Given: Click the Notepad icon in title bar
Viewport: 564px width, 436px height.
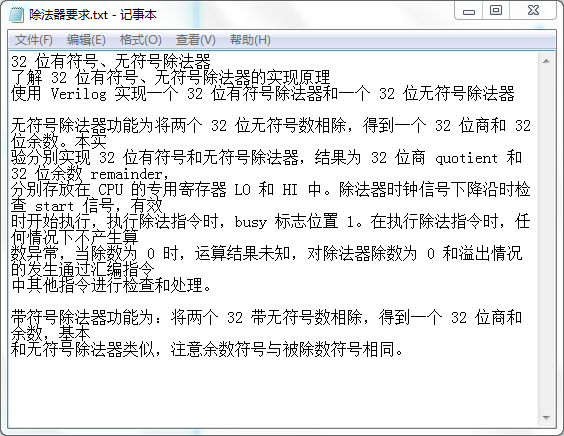Looking at the screenshot, I should pos(16,15).
